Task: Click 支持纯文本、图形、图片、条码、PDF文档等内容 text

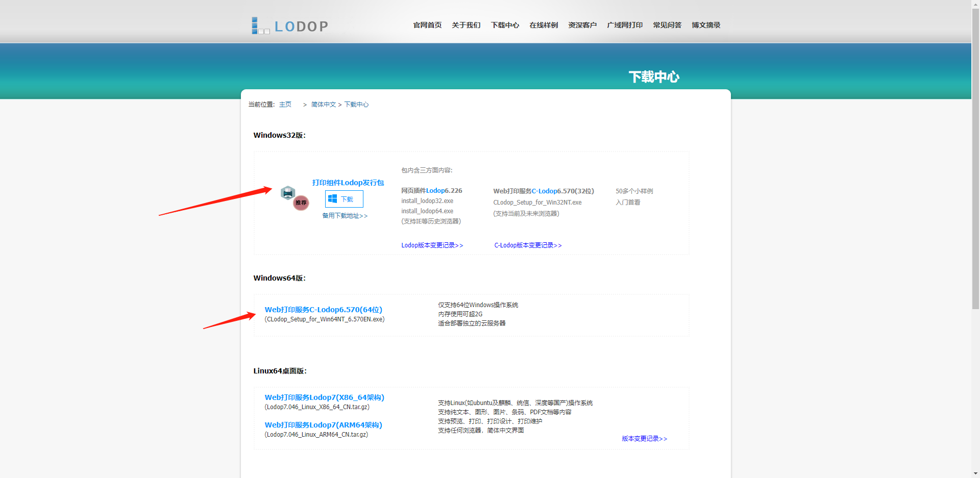Action: click(x=505, y=412)
